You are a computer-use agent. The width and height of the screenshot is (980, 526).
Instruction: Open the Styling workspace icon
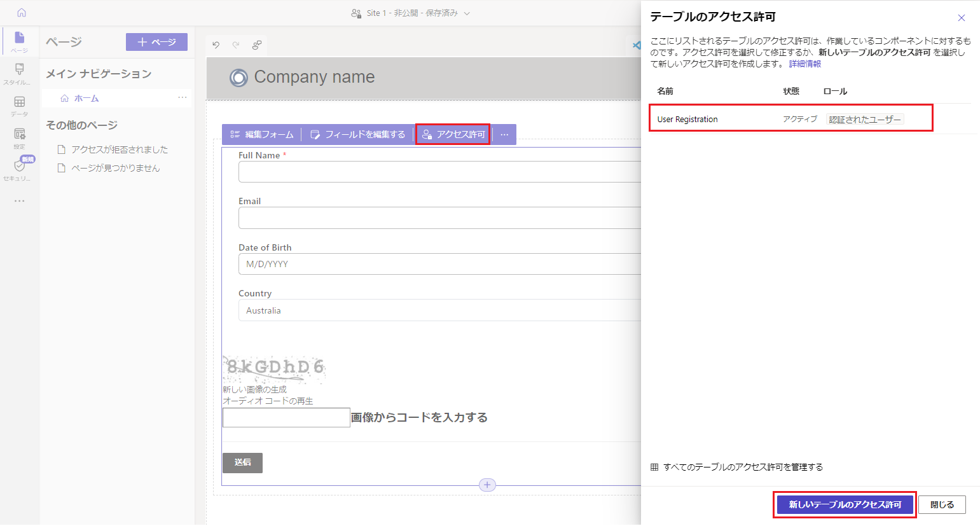coord(19,73)
